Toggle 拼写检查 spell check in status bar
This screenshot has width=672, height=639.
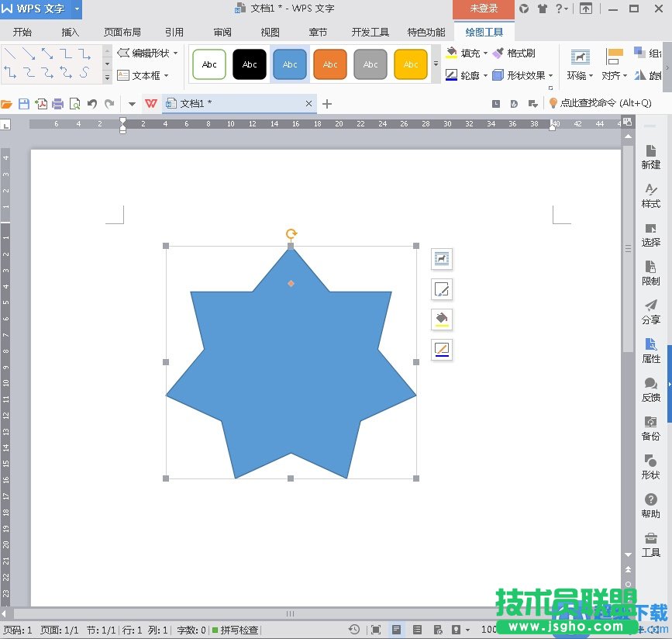236,630
